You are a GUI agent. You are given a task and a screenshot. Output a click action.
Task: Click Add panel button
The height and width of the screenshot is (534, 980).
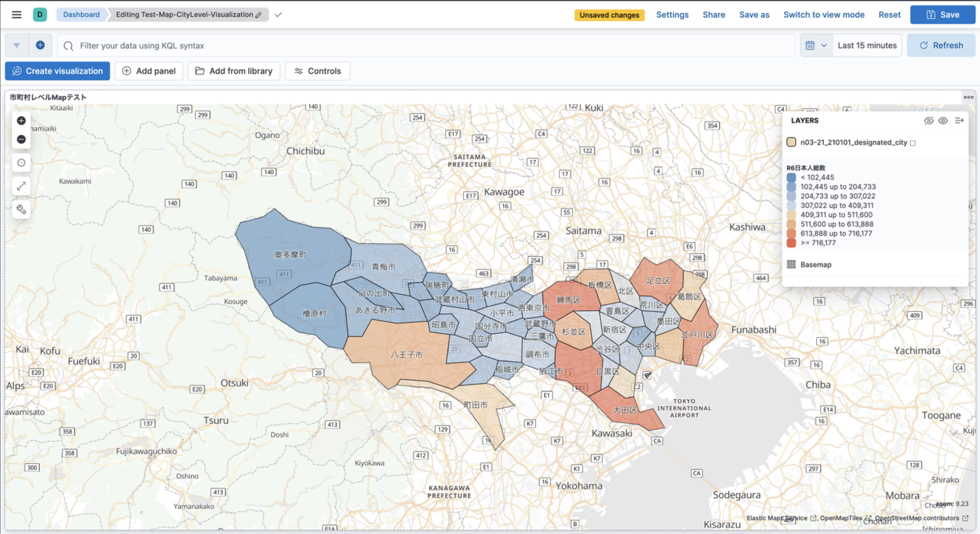click(149, 71)
